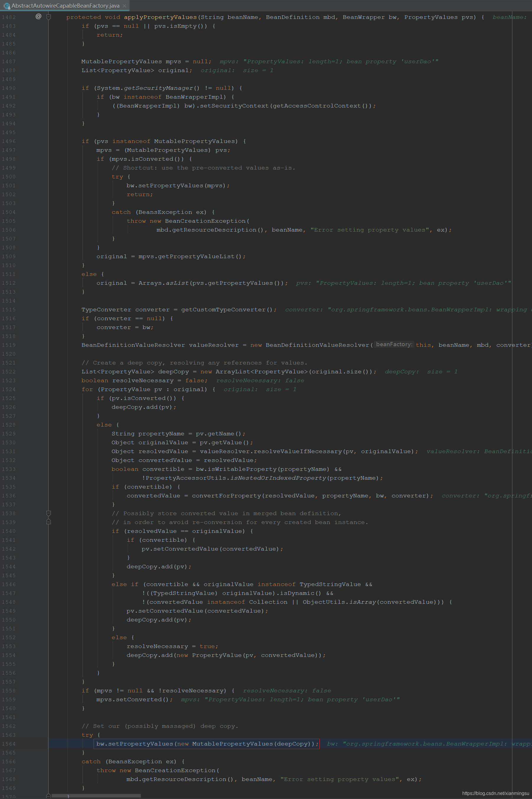This screenshot has height=799, width=532.
Task: Click the @ gutter icon on line 1482
Action: (x=38, y=16)
